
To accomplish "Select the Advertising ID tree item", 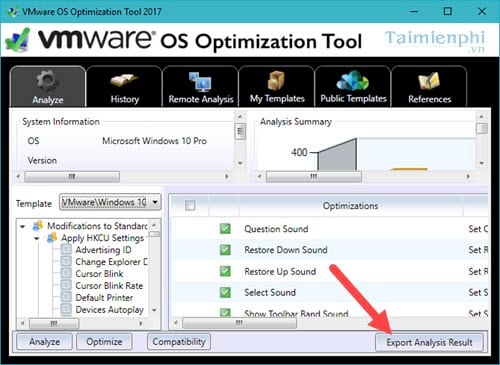I will pos(103,250).
